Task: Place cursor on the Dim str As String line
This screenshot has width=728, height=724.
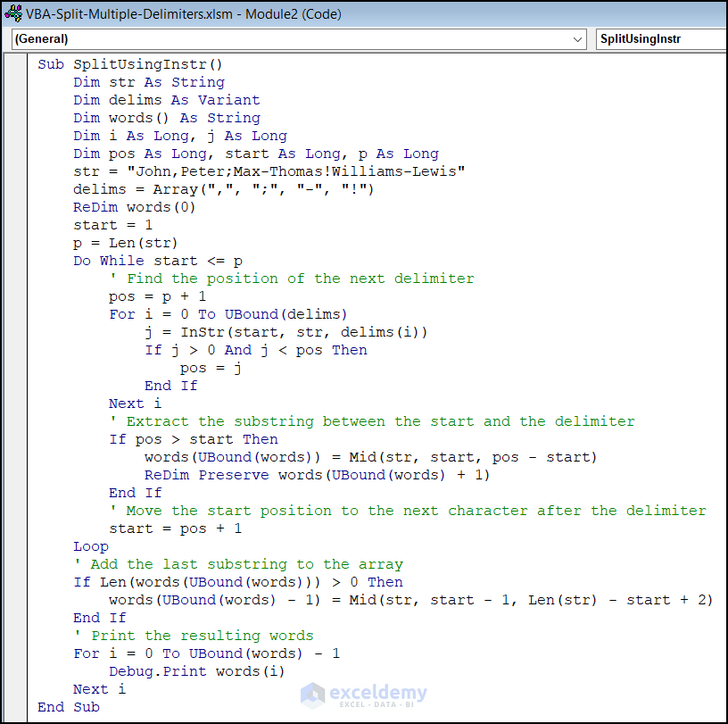Action: coord(147,81)
